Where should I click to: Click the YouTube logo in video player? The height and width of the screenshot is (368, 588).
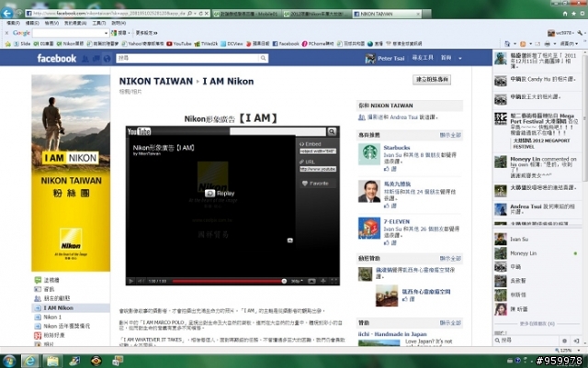[x=139, y=131]
